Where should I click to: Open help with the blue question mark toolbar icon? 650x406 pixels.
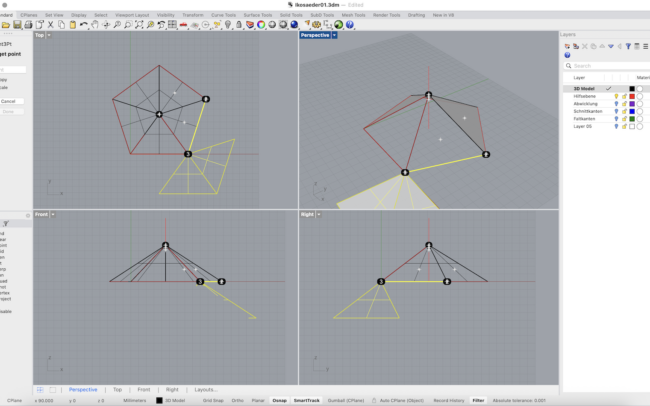[x=350, y=25]
